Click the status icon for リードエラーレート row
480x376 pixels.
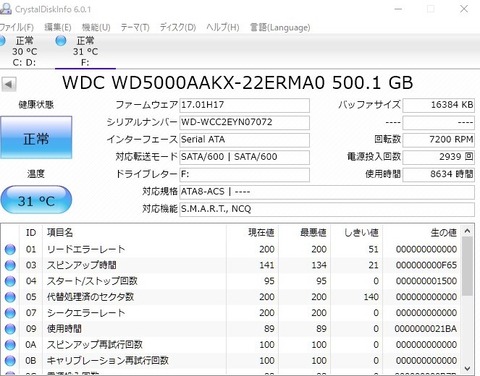[10, 249]
